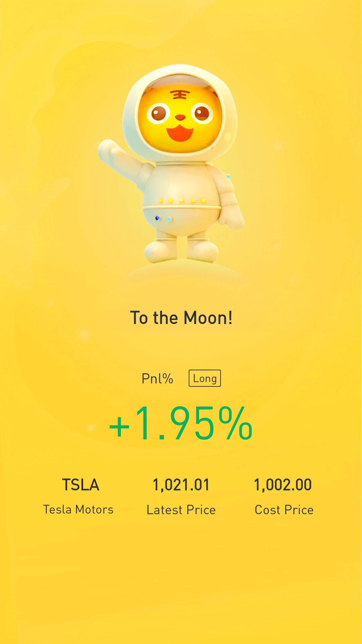Image resolution: width=362 pixels, height=644 pixels.
Task: Tap the 1,002.00 cost price value
Action: 283,485
